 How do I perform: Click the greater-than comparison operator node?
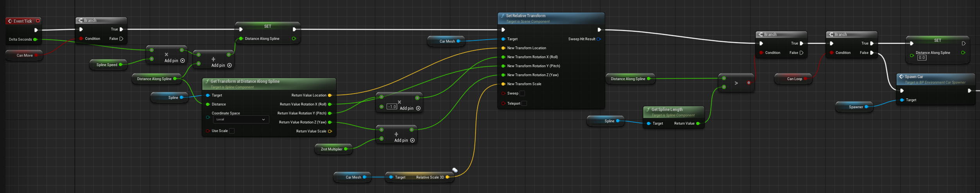[x=736, y=83]
